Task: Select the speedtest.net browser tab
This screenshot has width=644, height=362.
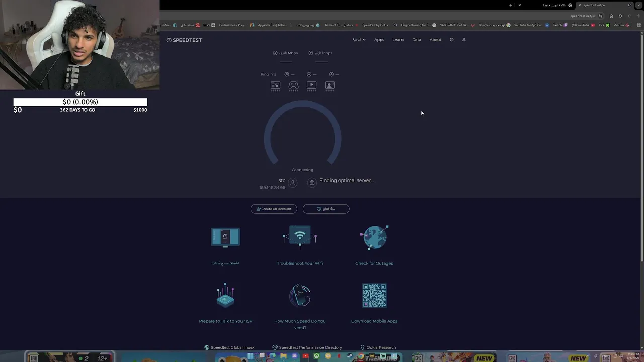Action: 604,5
